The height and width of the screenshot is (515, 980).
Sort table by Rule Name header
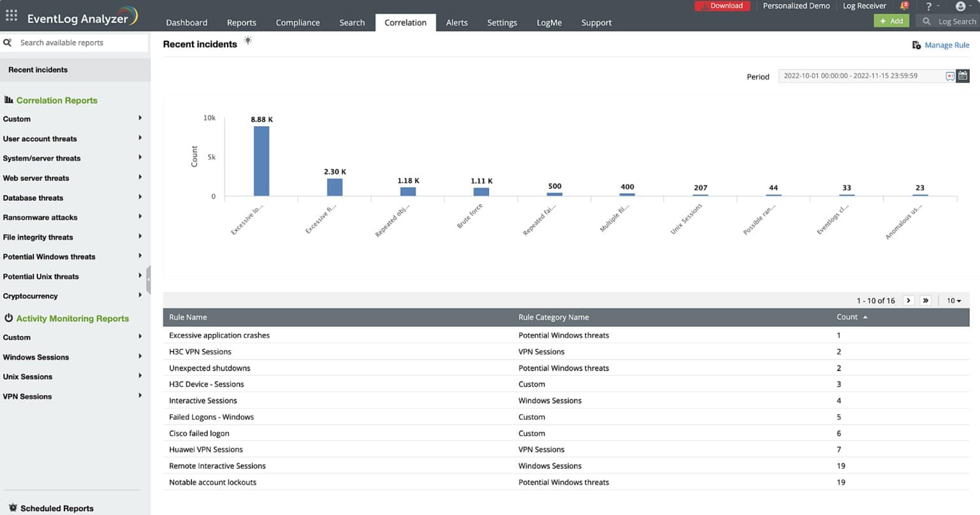coord(188,317)
